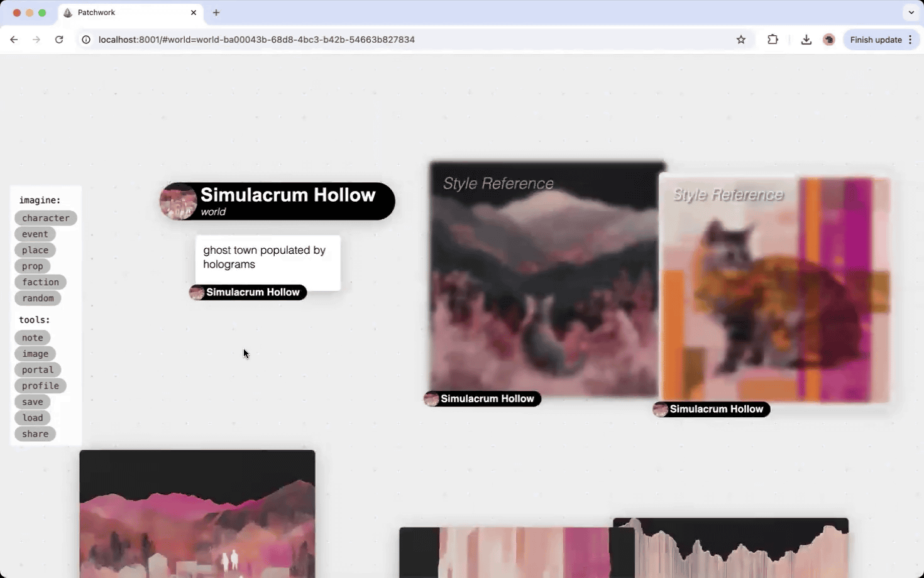Select the character option under imagine
Screen dimensions: 924x578
click(45, 217)
